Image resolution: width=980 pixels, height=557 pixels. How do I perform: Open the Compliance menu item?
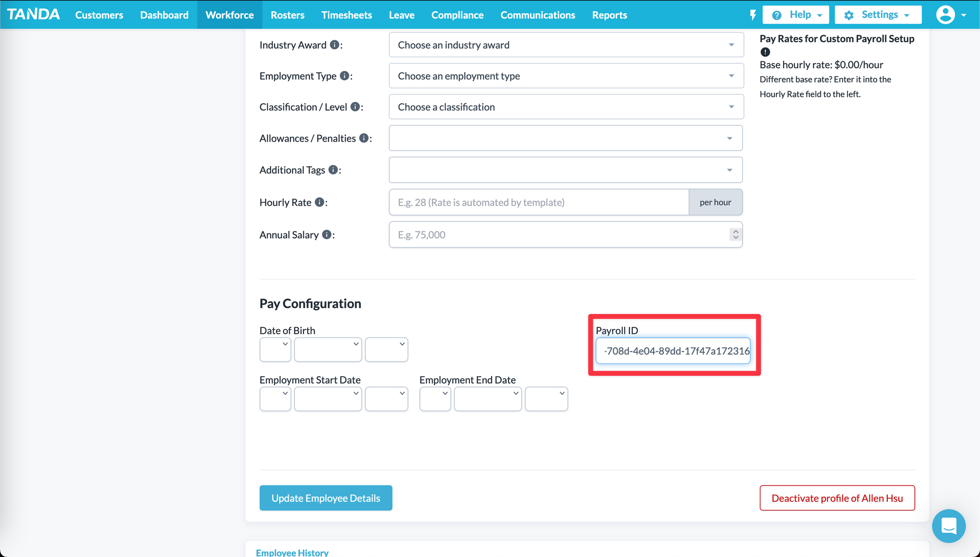457,15
